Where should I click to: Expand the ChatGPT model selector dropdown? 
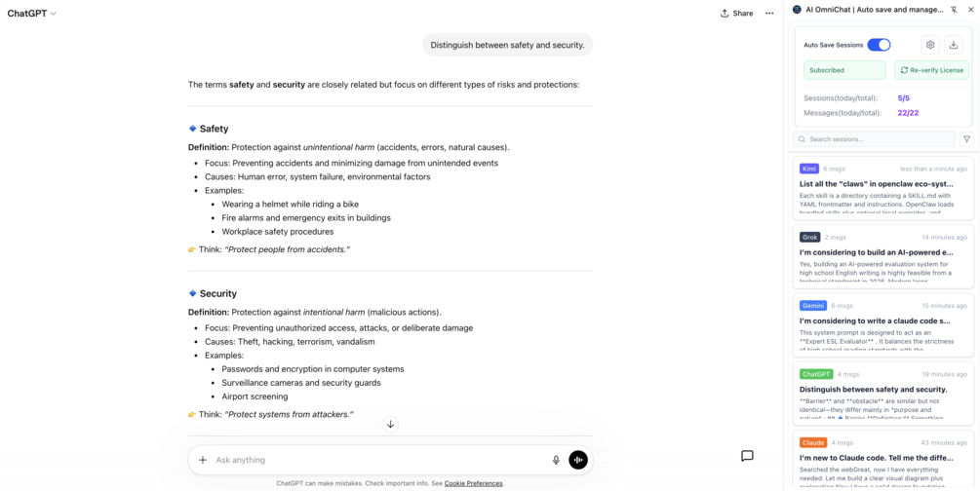tap(32, 13)
